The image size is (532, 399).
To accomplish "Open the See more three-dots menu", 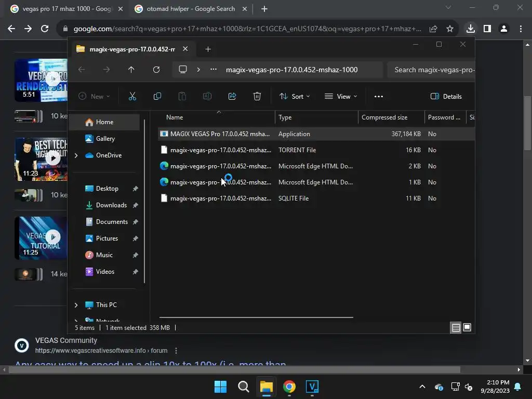I will tap(379, 96).
